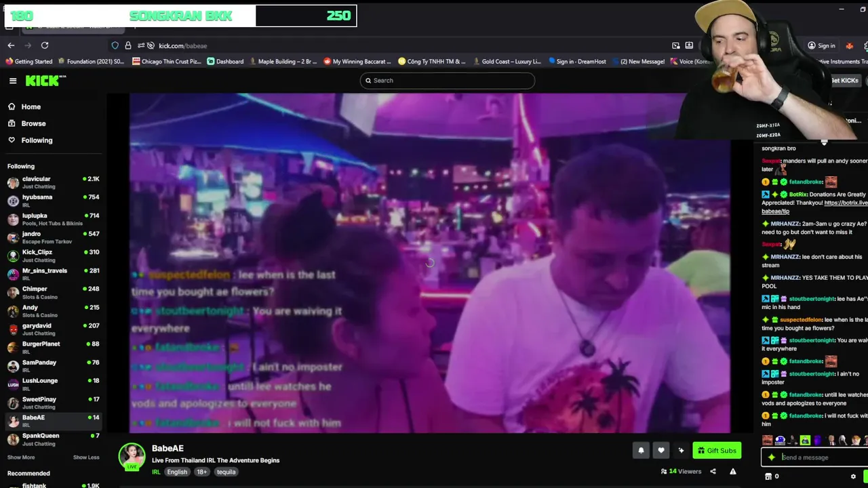Open Gold Coast Luxury bookmark

tap(506, 62)
